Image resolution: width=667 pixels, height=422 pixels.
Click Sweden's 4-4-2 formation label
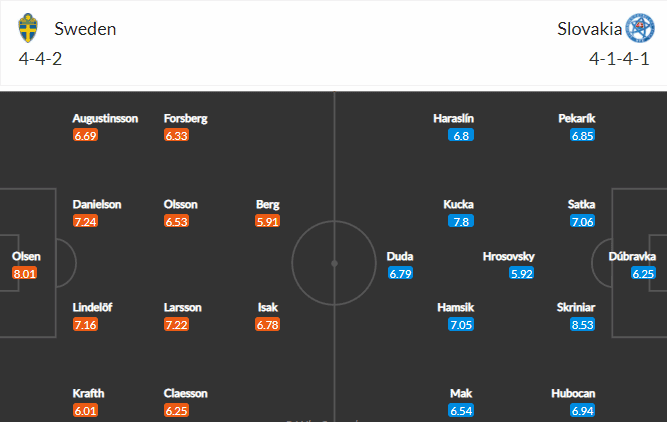pos(40,59)
